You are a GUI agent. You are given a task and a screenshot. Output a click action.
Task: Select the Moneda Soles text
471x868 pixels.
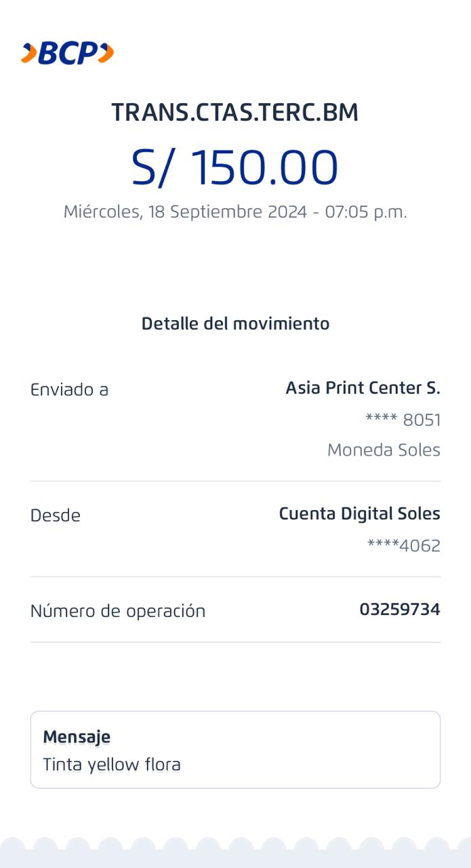coord(384,450)
